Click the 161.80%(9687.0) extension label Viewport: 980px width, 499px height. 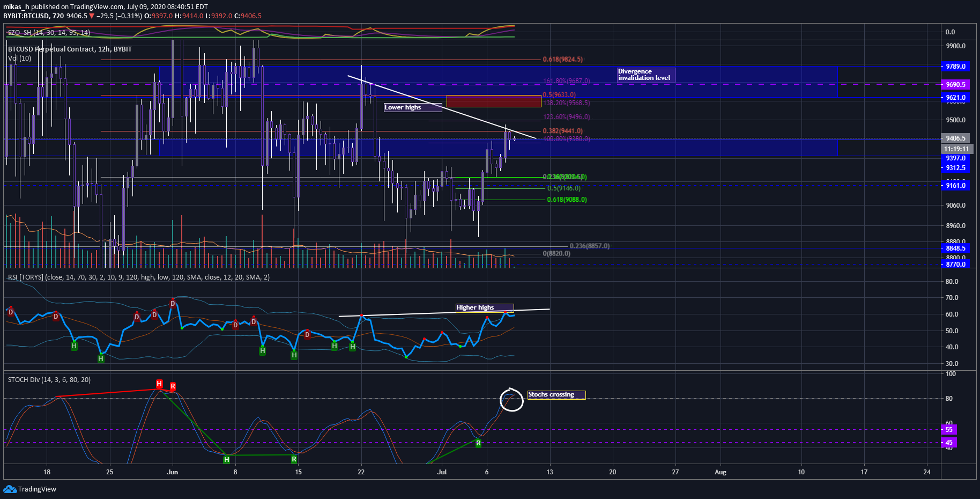click(x=567, y=81)
